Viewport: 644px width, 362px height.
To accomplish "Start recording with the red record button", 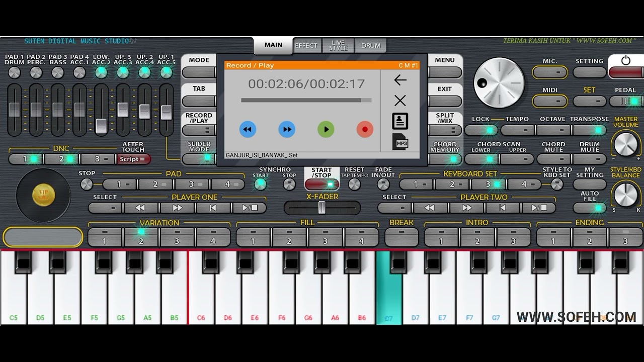I will pos(365,129).
